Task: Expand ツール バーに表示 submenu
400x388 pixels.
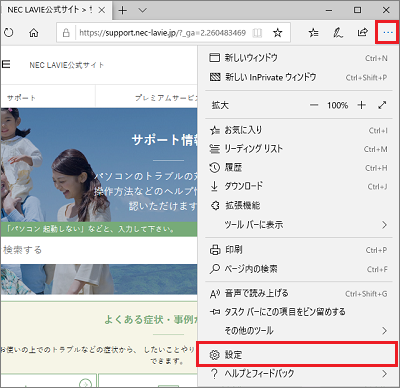Action: [x=297, y=225]
